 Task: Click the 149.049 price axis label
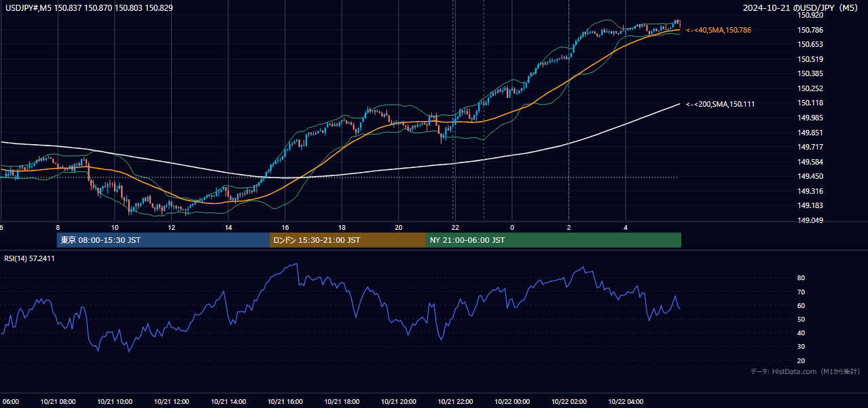pyautogui.click(x=811, y=220)
